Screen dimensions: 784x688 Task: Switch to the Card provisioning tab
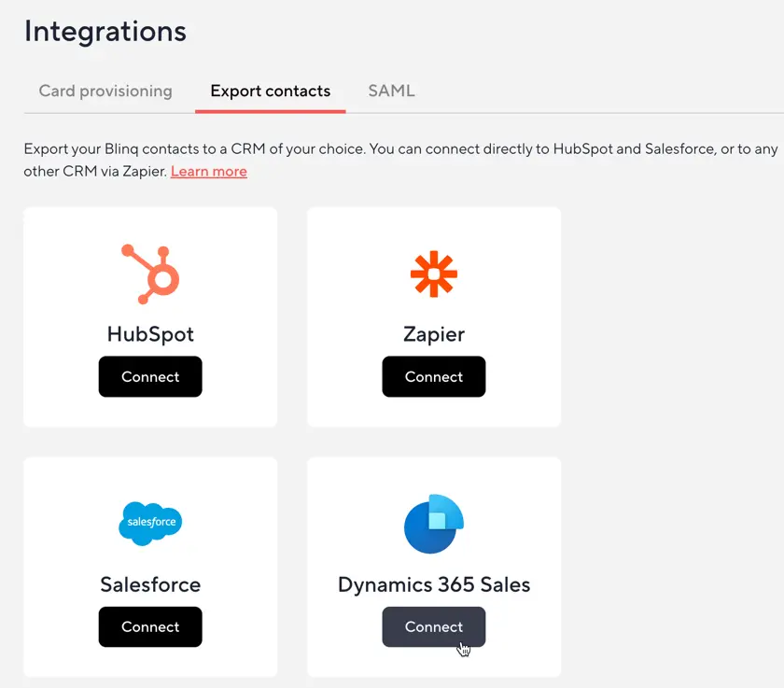[x=105, y=91]
